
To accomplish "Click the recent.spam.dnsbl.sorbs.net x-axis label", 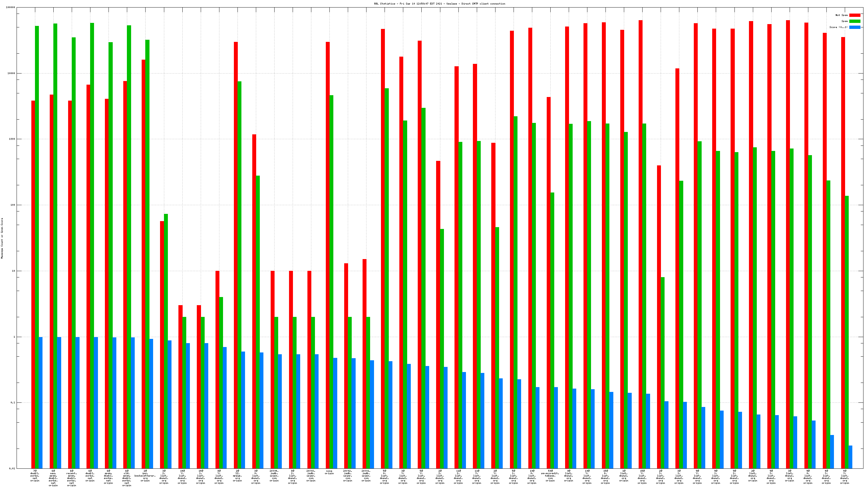I will coord(71,478).
